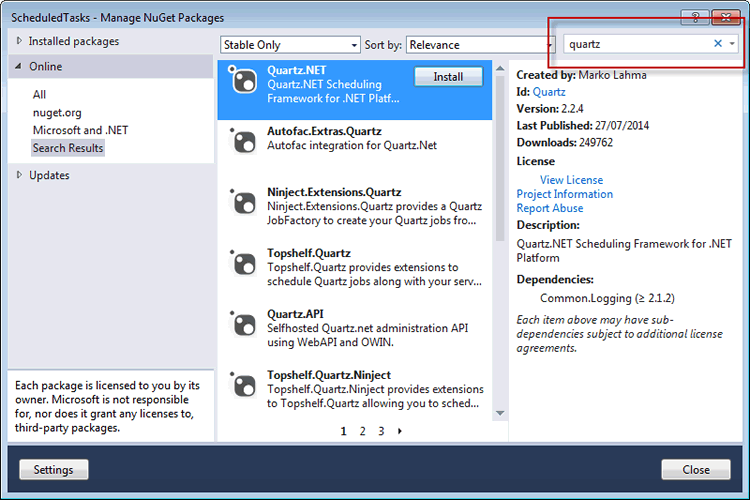The width and height of the screenshot is (750, 500).
Task: Select All under Online
Action: [x=39, y=95]
